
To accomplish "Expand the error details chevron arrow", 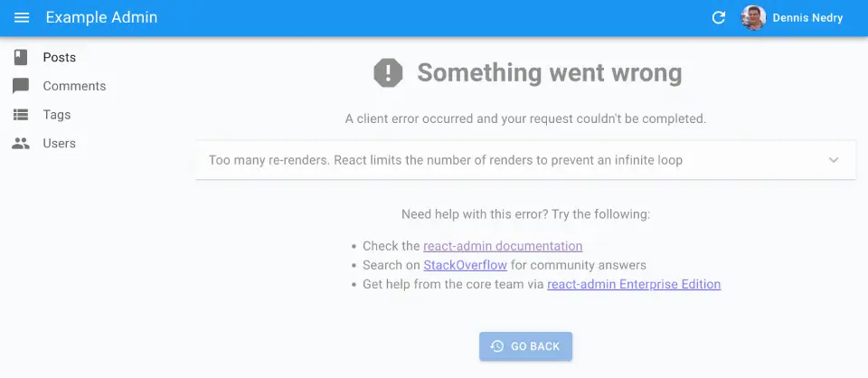I will coord(834,160).
